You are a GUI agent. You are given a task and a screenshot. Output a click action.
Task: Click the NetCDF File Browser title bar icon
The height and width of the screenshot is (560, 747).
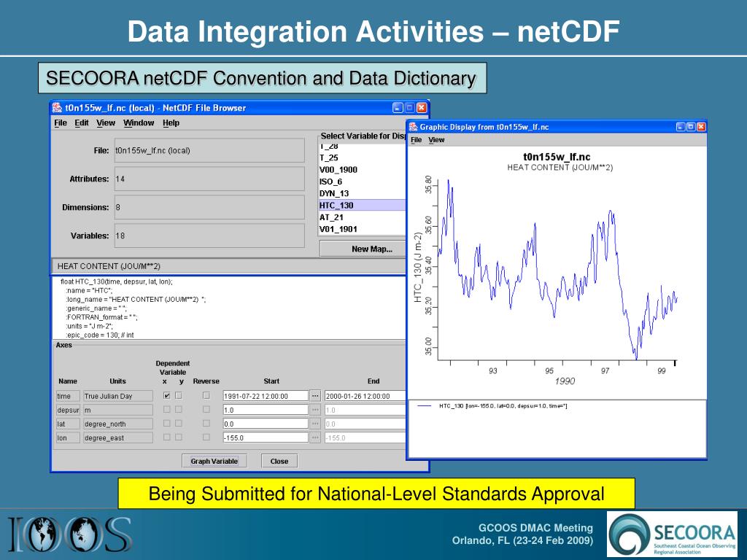57,108
